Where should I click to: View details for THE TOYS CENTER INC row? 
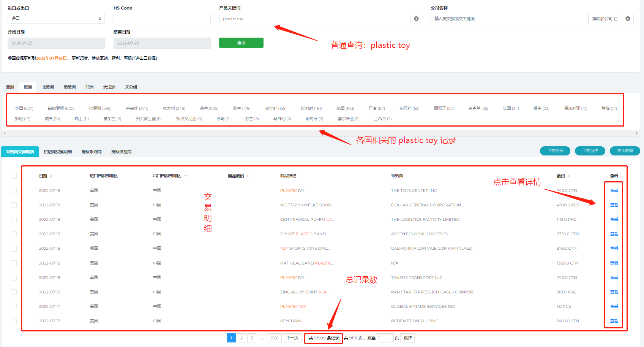614,190
